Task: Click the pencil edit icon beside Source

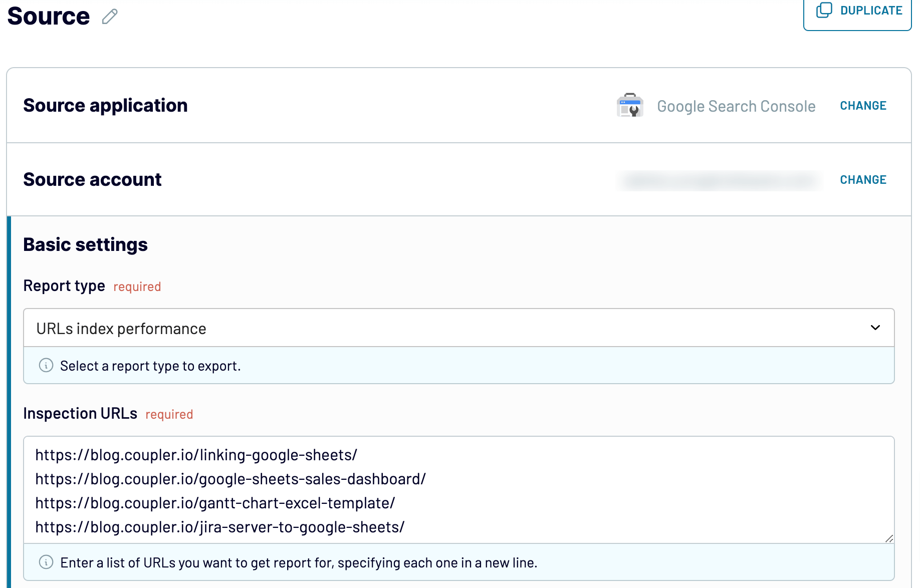Action: tap(110, 17)
